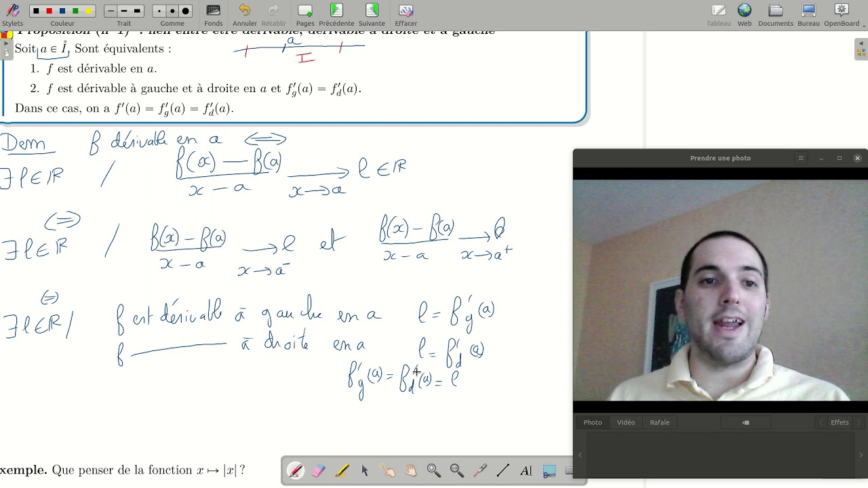Select the thinnest Trait line width

pyautogui.click(x=111, y=12)
